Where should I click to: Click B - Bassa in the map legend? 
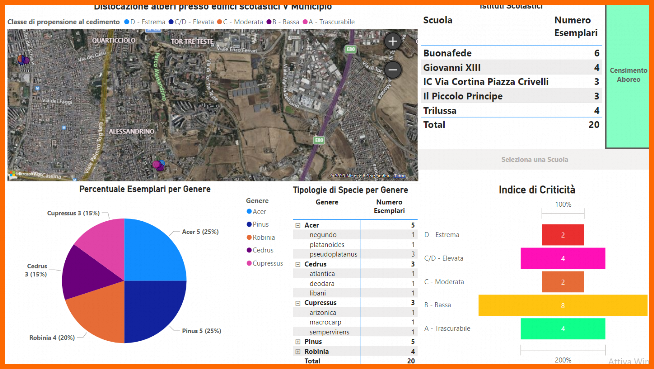(x=283, y=22)
